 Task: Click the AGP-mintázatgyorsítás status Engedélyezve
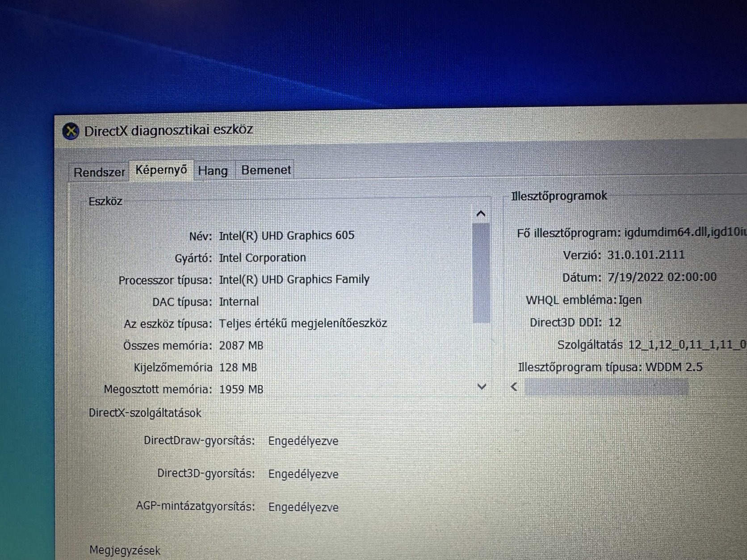[x=303, y=507]
